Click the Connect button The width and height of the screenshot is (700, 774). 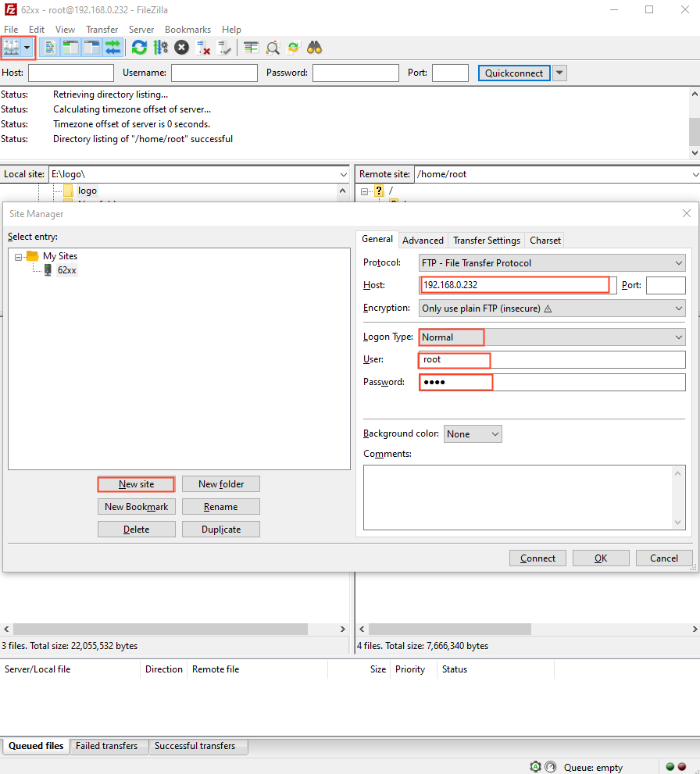click(x=537, y=558)
